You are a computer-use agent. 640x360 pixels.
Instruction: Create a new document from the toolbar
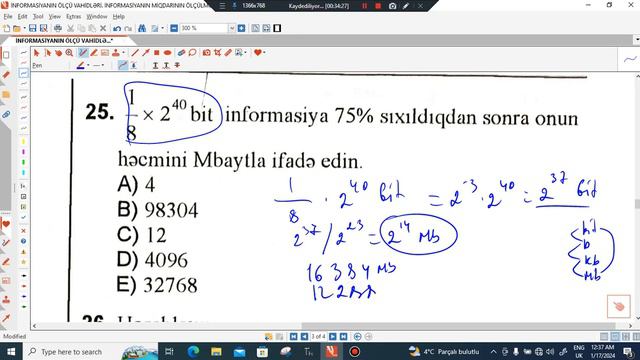tap(6, 28)
